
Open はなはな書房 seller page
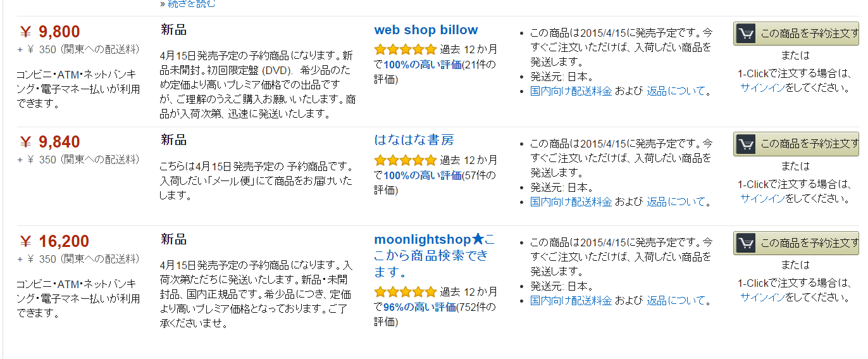[414, 139]
